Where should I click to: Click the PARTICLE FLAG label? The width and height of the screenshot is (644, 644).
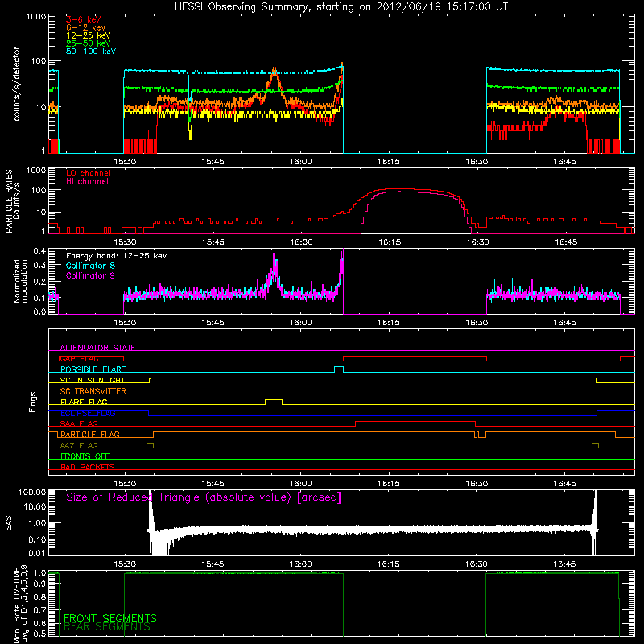point(90,434)
